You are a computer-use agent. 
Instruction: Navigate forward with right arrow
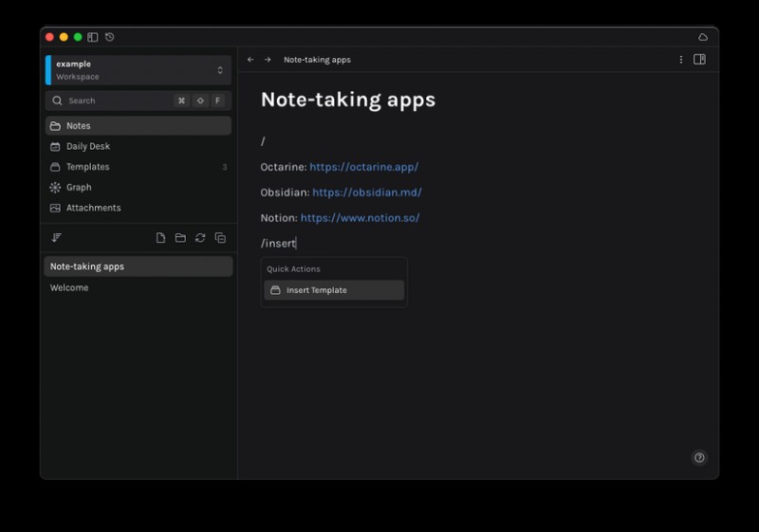click(268, 60)
